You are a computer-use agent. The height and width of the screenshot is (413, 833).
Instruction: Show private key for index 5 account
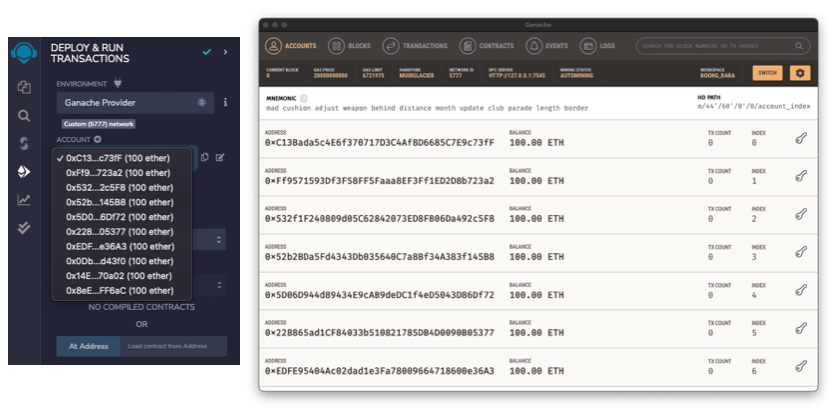pos(801,328)
